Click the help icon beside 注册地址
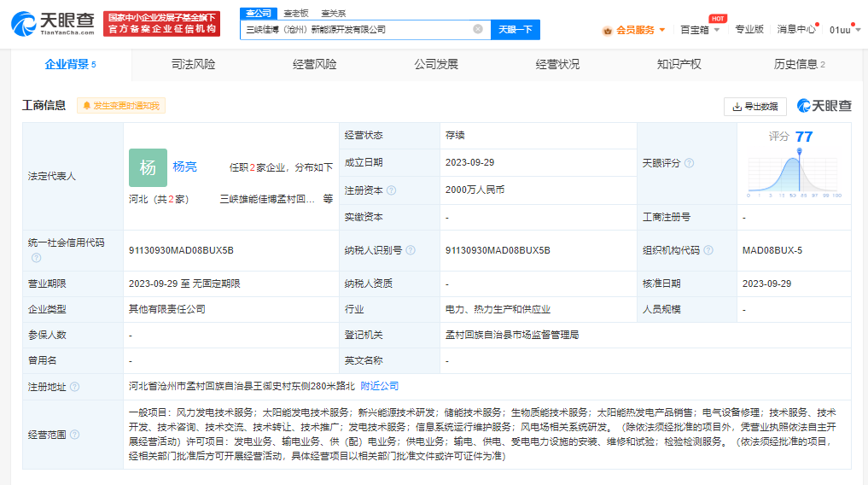Screen dimensions: 868x485 [x=74, y=387]
